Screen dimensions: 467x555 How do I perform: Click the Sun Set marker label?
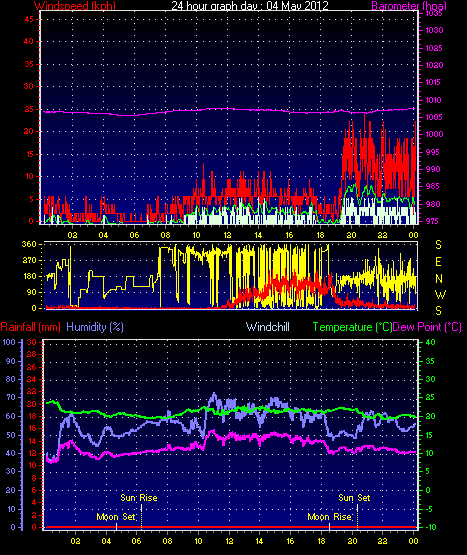coord(354,498)
